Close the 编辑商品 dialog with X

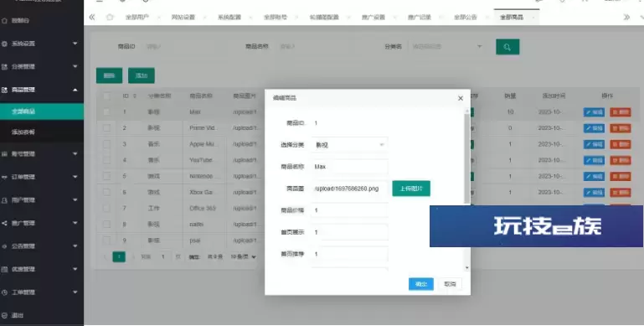[461, 98]
